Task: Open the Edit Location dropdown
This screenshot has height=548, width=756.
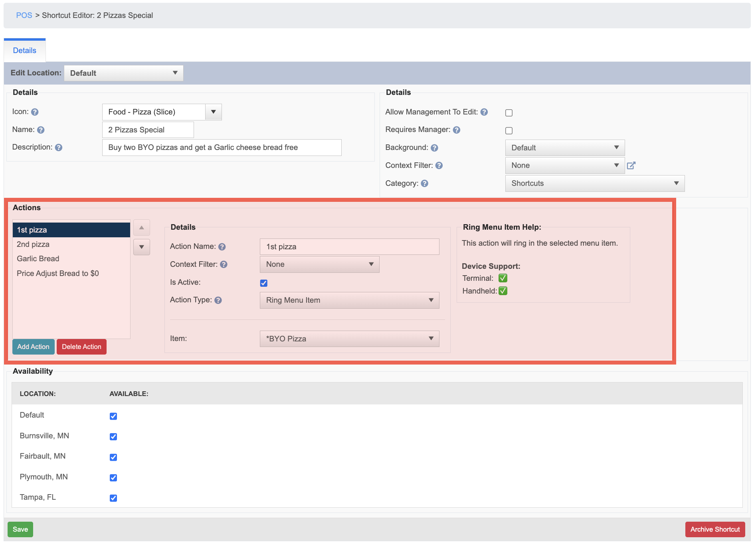Action: click(x=124, y=73)
